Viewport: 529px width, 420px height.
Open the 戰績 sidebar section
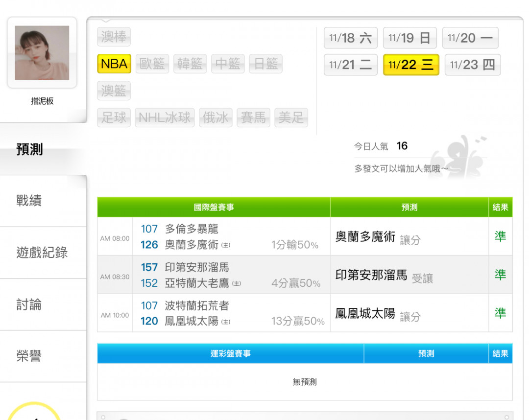43,201
